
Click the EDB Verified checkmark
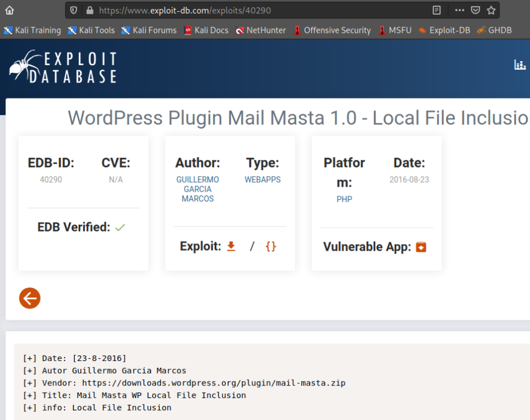120,228
